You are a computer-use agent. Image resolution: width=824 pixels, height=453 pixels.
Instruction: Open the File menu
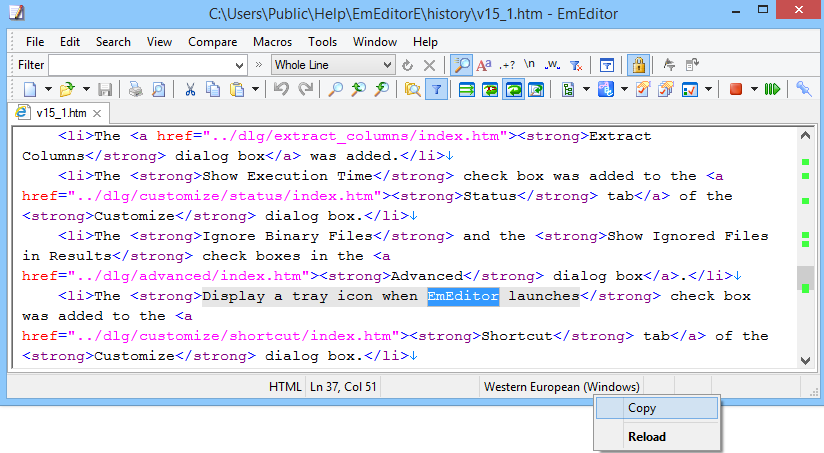[x=35, y=42]
